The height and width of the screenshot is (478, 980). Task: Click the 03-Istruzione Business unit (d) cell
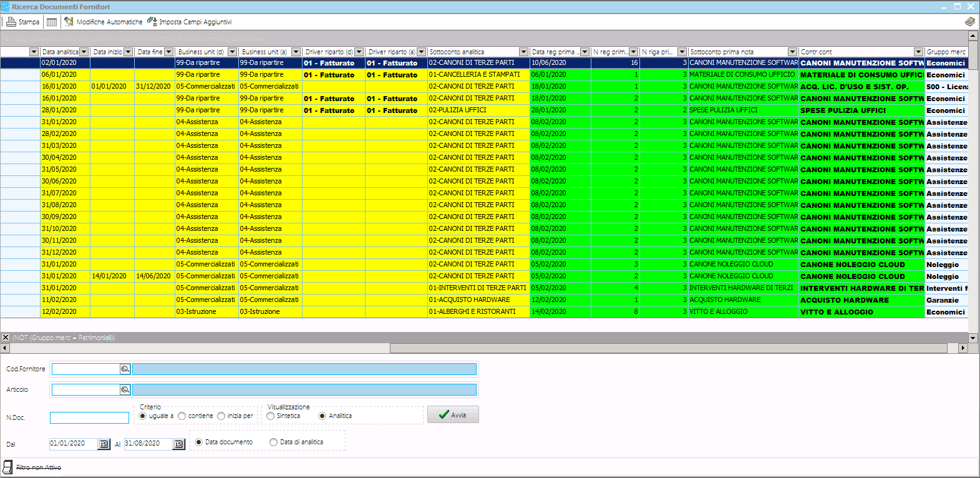206,312
